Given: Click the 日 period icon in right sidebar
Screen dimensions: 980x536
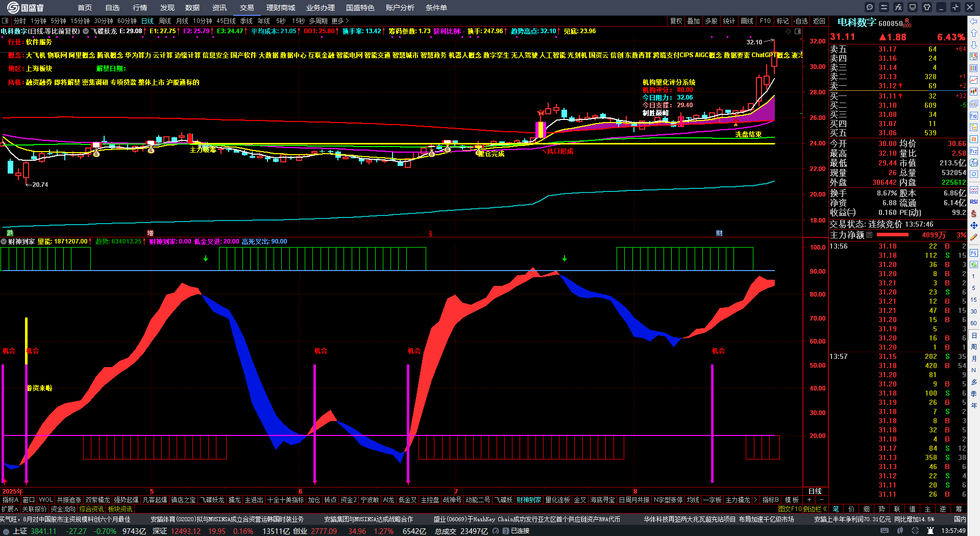Looking at the screenshot, I should (974, 335).
